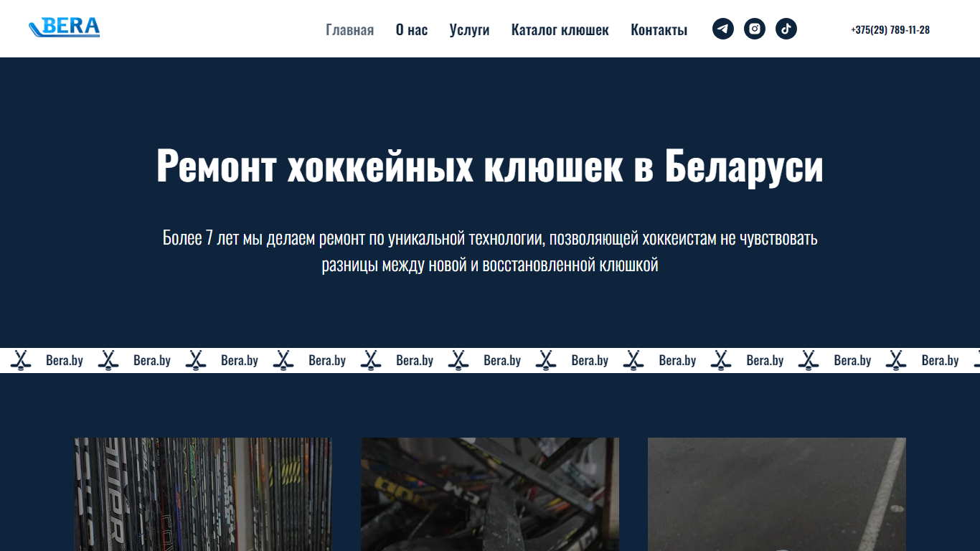Open the broken sticks pile photo

490,494
